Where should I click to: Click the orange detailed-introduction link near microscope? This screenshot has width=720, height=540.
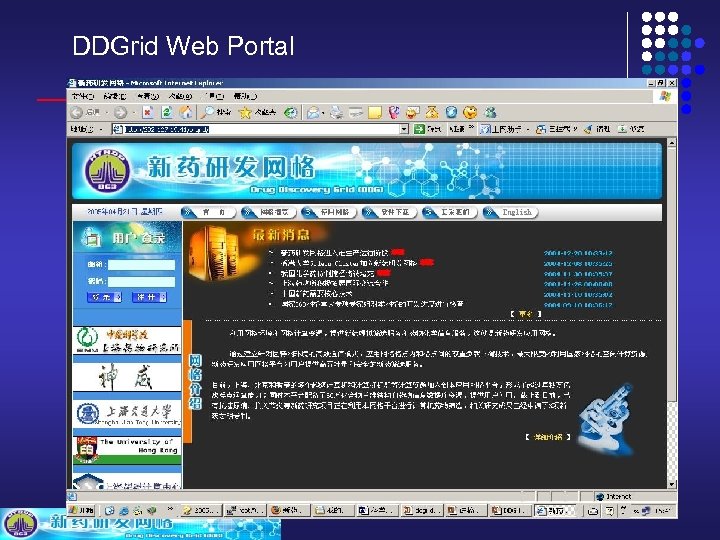pyautogui.click(x=548, y=437)
